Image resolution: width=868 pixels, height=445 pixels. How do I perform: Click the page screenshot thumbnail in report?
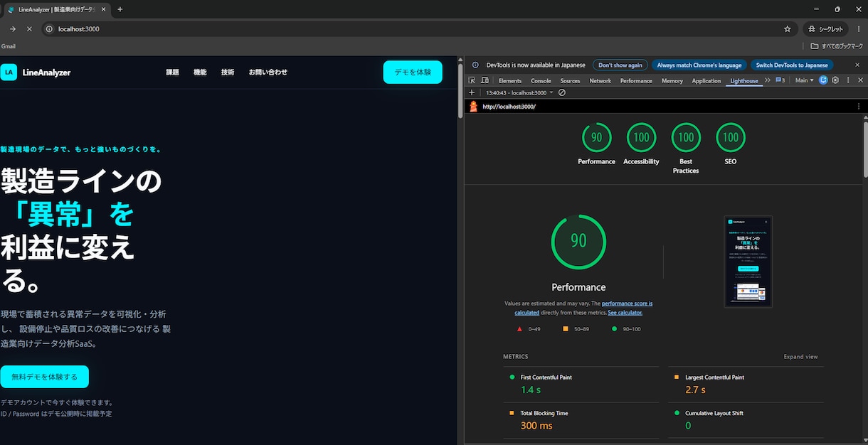coord(748,262)
